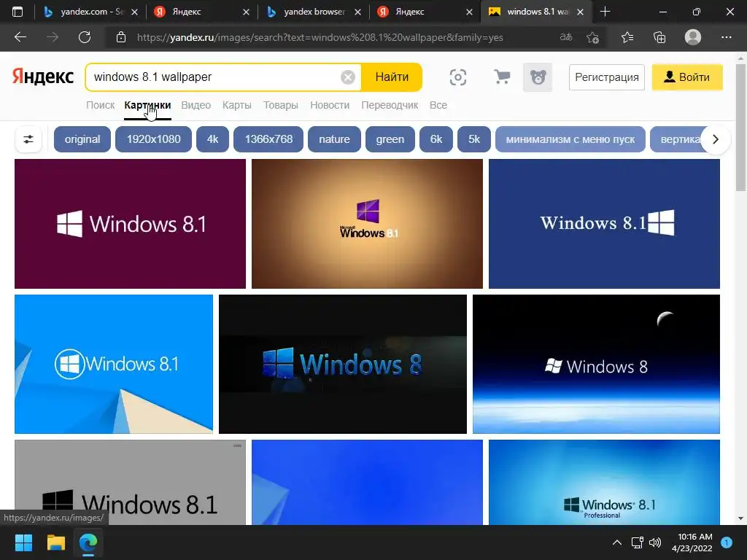Image resolution: width=747 pixels, height=560 pixels.
Task: Open the black glowing Windows 8 thumbnail
Action: pyautogui.click(x=343, y=365)
